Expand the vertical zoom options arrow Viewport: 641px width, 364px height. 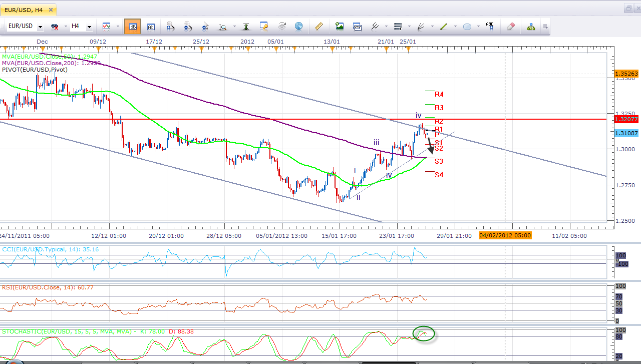(x=234, y=27)
